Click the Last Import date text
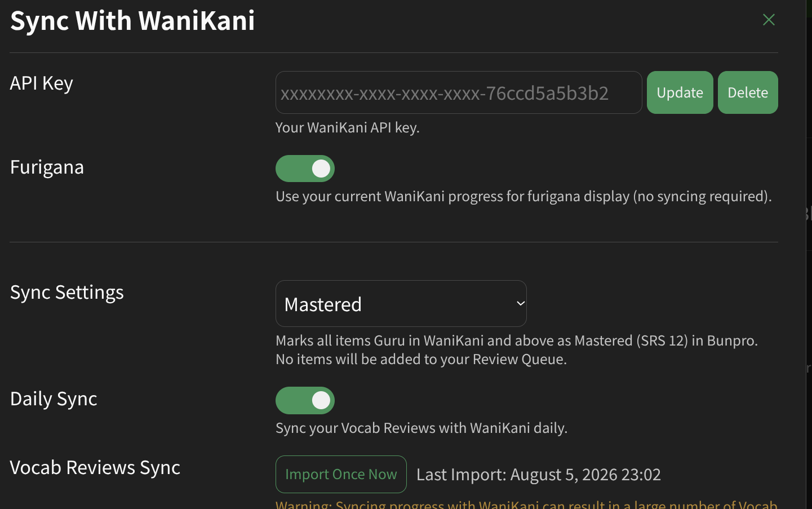812x509 pixels. (538, 475)
